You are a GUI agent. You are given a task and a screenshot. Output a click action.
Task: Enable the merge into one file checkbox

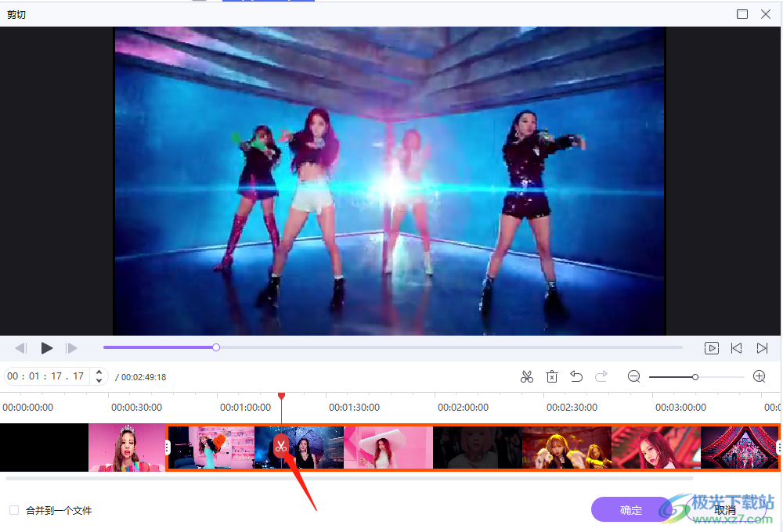tap(14, 510)
